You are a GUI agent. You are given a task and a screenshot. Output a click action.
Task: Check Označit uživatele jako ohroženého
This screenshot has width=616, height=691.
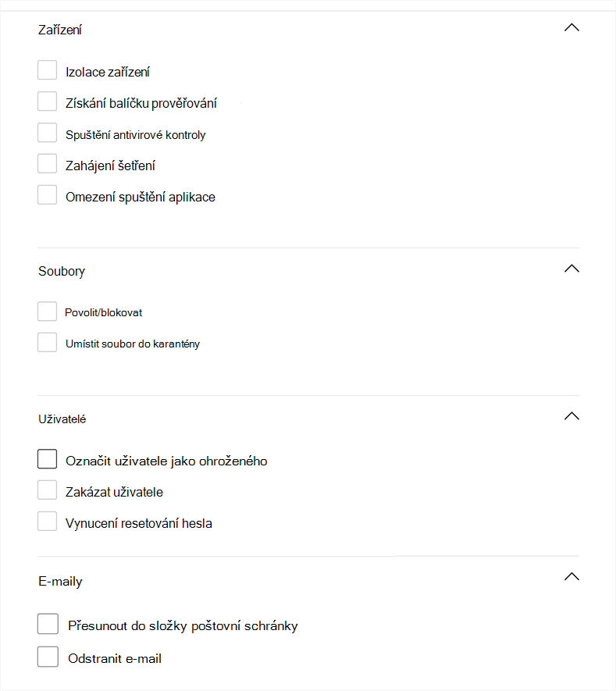click(x=48, y=459)
